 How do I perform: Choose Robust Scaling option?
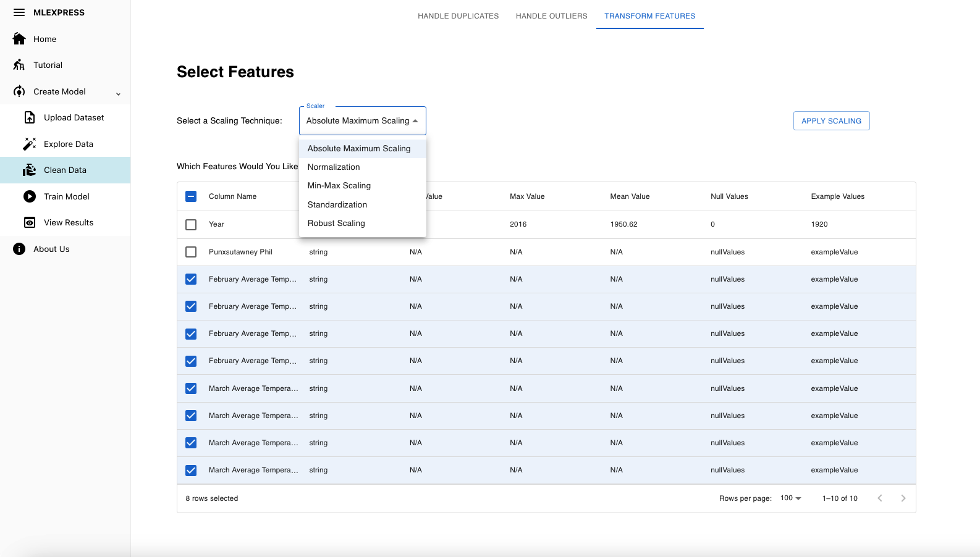pos(363,224)
